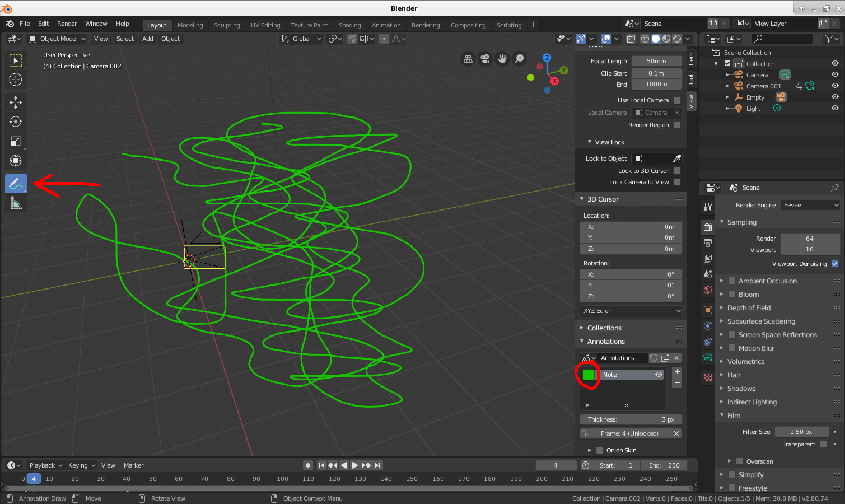
Task: Select the Transform tool
Action: (x=16, y=161)
